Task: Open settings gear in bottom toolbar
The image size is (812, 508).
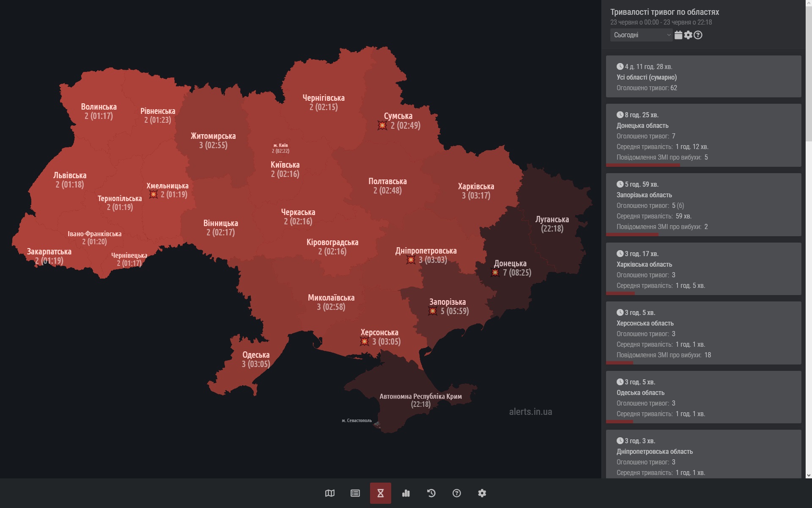Action: click(482, 493)
